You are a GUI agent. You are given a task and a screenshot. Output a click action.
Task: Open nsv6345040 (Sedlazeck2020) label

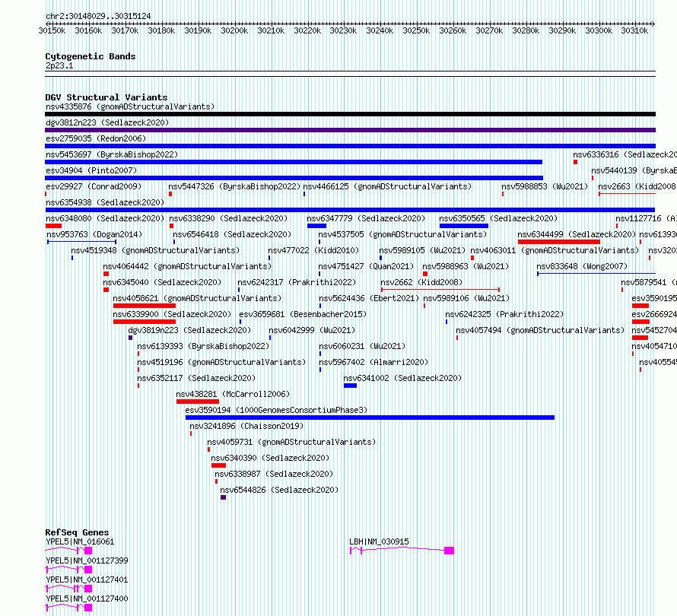pyautogui.click(x=162, y=282)
